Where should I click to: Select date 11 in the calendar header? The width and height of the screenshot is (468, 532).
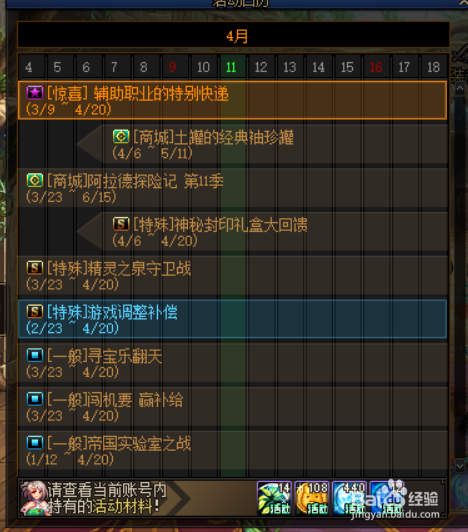click(x=231, y=67)
